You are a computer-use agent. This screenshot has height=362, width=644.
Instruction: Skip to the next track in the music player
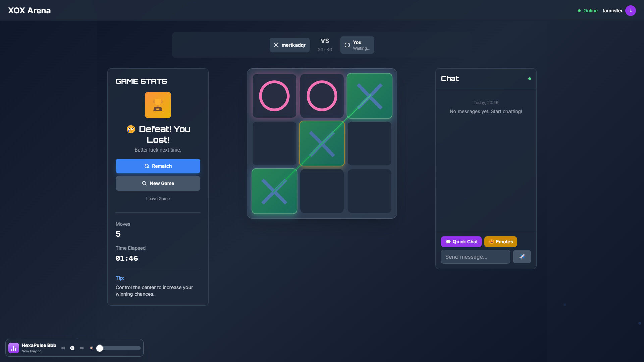[x=82, y=348]
